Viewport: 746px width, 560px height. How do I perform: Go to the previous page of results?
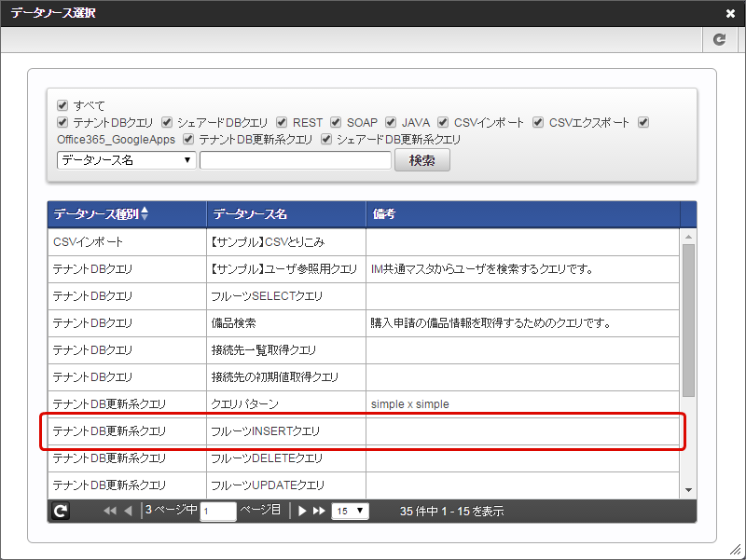[128, 511]
